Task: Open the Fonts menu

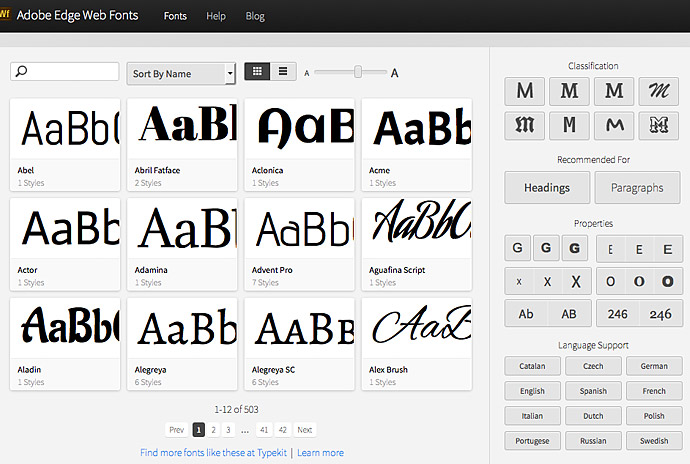Action: (175, 16)
